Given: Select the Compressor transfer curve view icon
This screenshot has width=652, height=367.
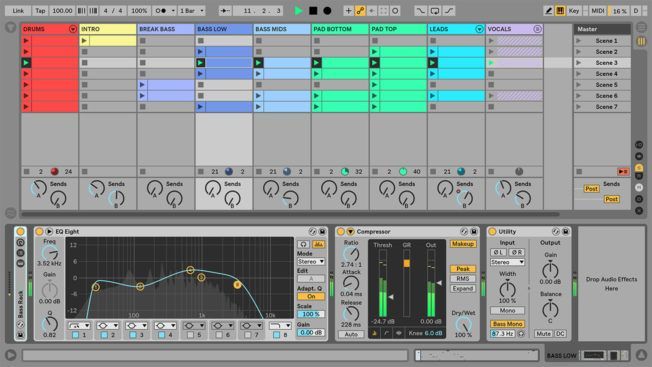Looking at the screenshot, I should point(386,333).
